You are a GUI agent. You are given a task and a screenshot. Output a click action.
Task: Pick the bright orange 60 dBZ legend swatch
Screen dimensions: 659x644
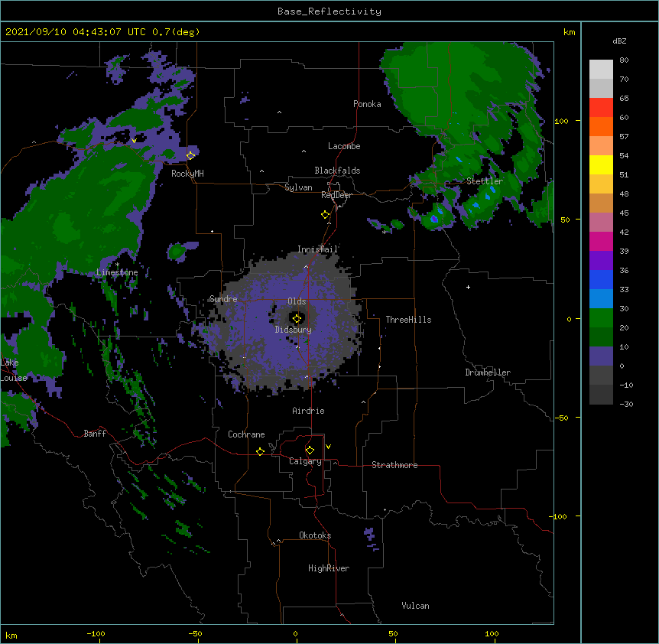[601, 126]
